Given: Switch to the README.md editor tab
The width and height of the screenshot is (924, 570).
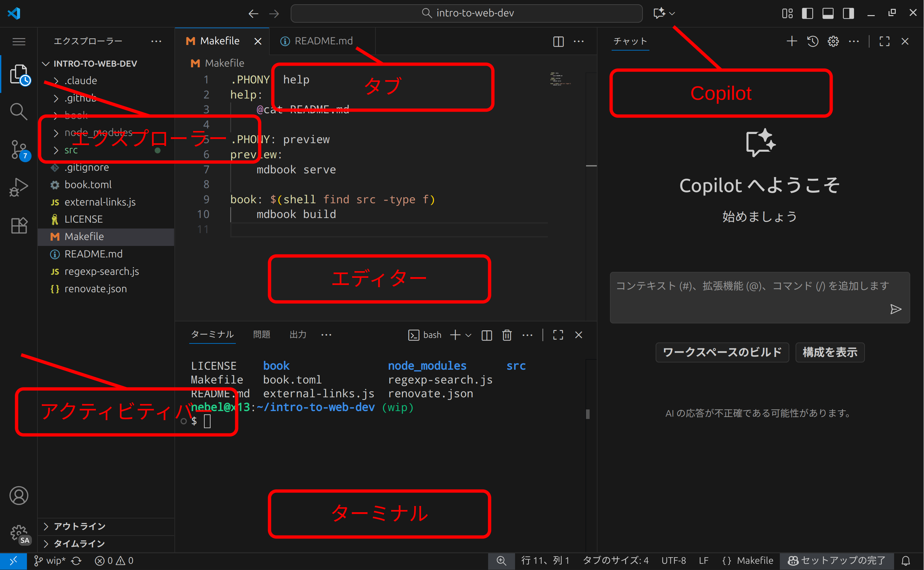Looking at the screenshot, I should 323,41.
